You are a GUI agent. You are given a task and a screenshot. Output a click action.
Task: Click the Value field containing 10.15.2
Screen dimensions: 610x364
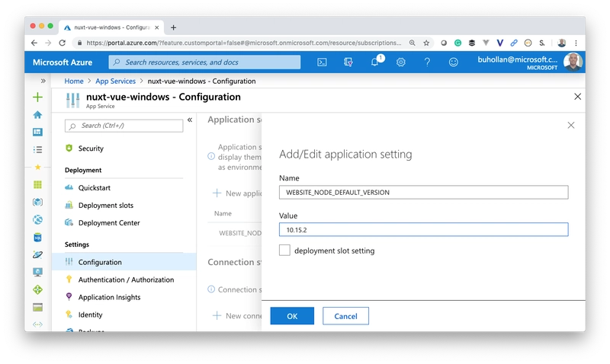pyautogui.click(x=423, y=229)
